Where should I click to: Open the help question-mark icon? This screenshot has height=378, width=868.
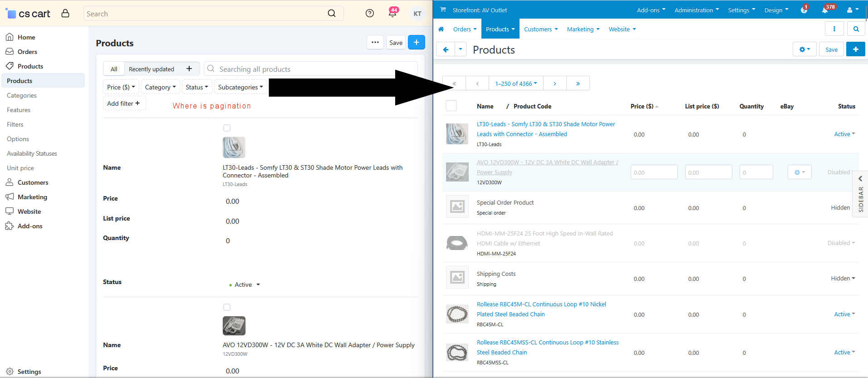370,13
